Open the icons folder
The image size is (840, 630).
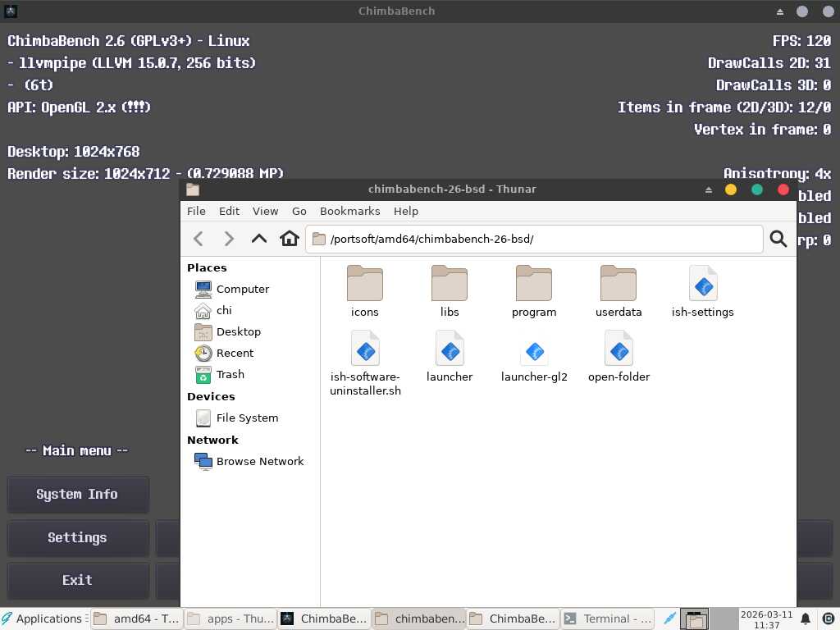(x=365, y=291)
